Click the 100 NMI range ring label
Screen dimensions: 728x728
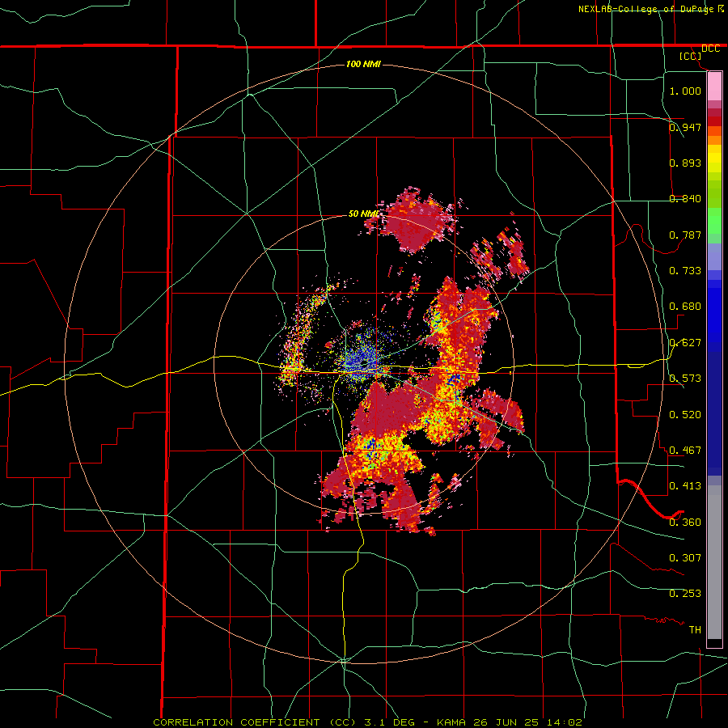(363, 64)
